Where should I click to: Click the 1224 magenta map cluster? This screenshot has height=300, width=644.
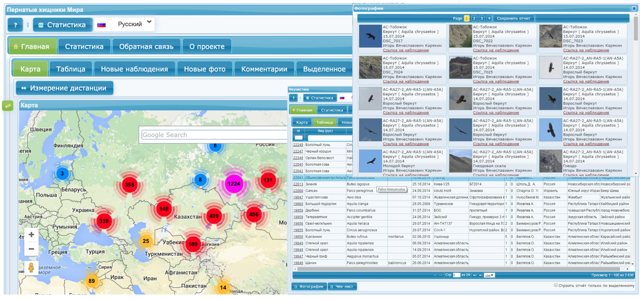tap(234, 184)
